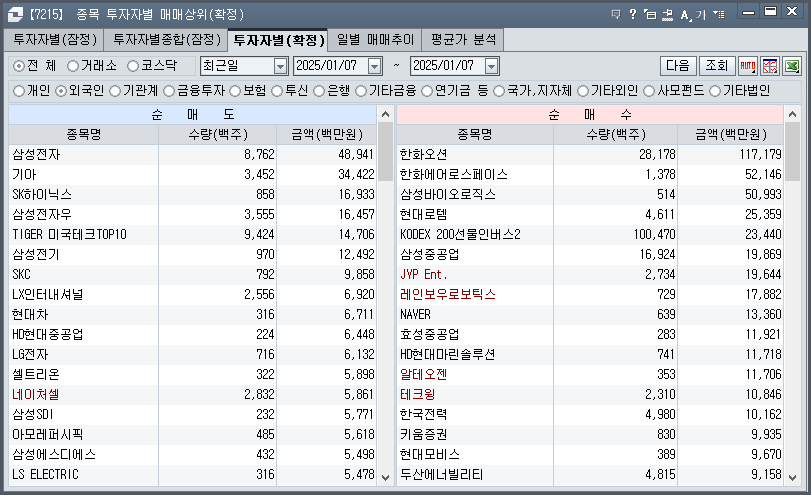
Task: Open the start date calendar dropdown
Action: coord(374,66)
